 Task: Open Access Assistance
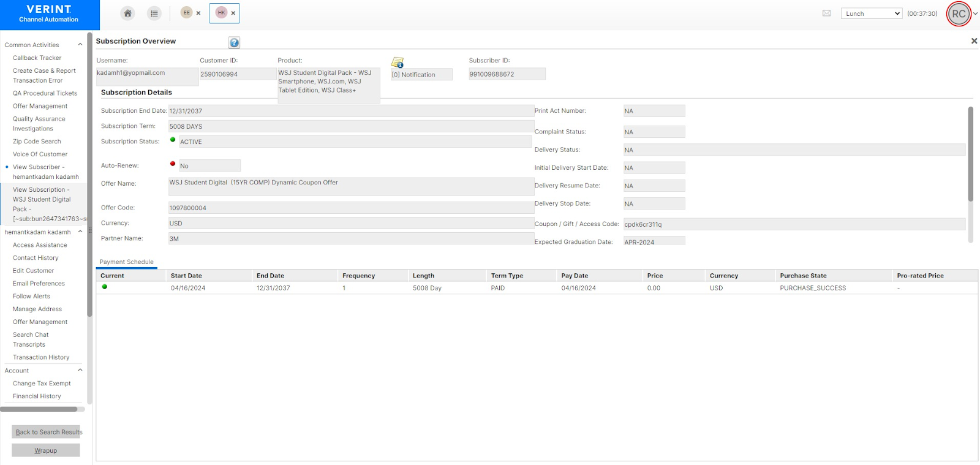click(40, 245)
